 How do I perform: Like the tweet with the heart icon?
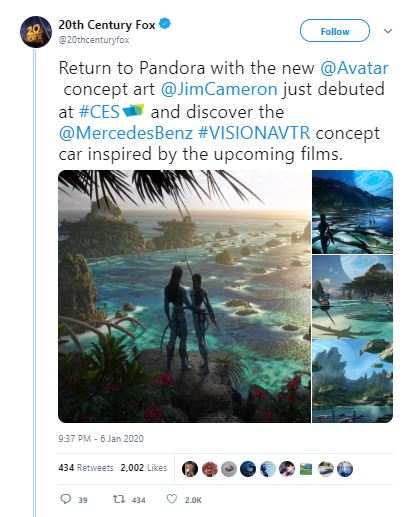point(171,499)
